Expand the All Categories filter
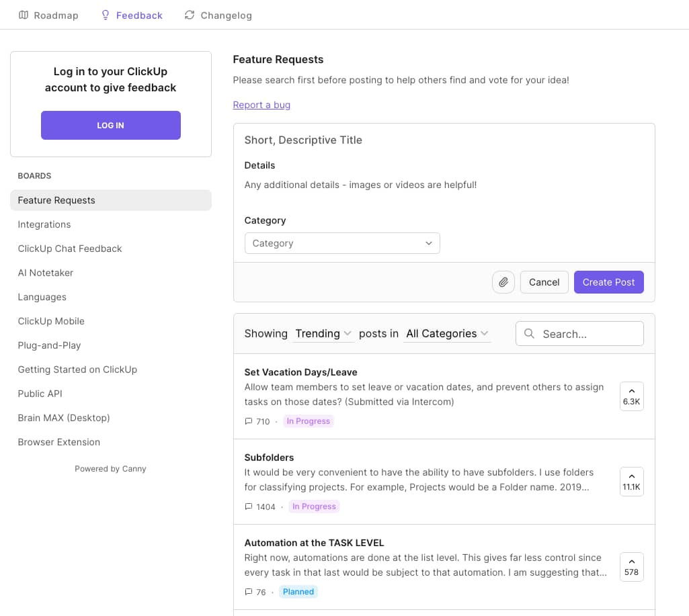689x616 pixels. tap(447, 333)
